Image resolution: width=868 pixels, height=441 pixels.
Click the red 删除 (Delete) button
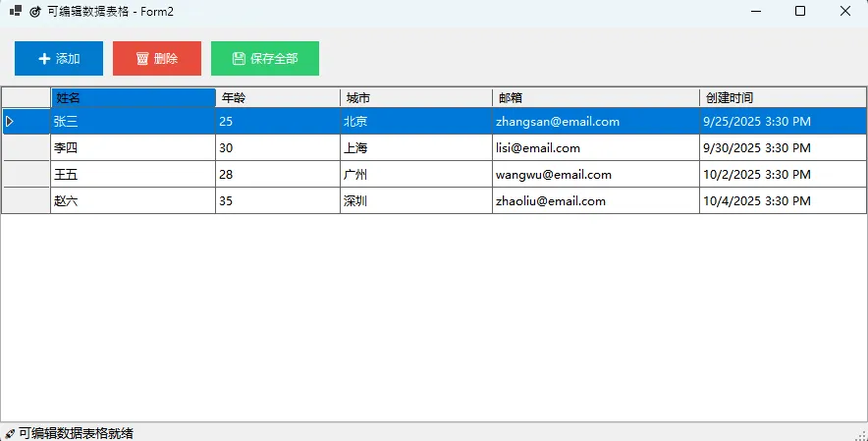pos(157,59)
